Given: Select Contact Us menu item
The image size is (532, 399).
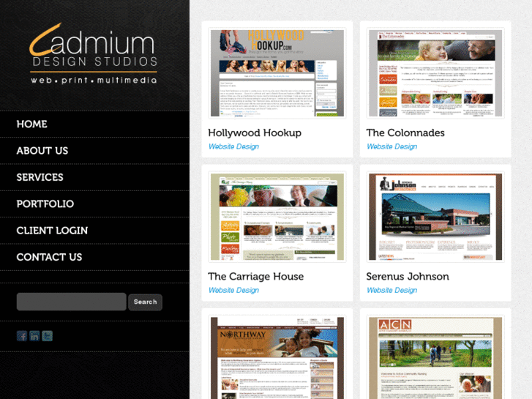Looking at the screenshot, I should tap(49, 257).
